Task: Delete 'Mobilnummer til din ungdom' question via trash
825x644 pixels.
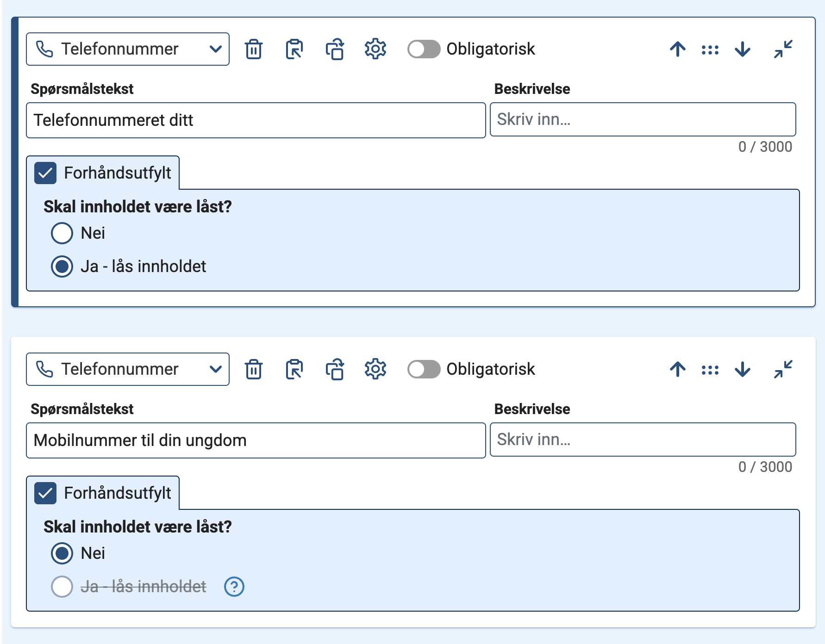Action: tap(254, 369)
